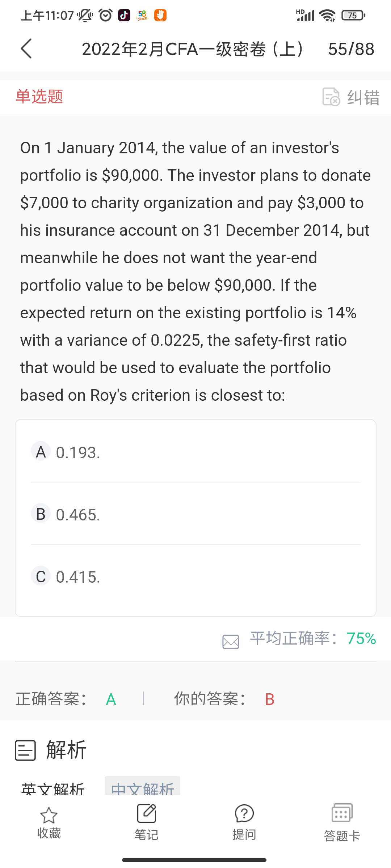Tap the question text paragraph

pyautogui.click(x=195, y=271)
